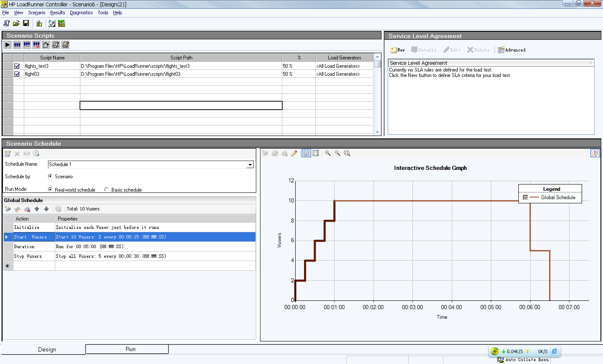Select Basic schedule run mode

tap(107, 190)
